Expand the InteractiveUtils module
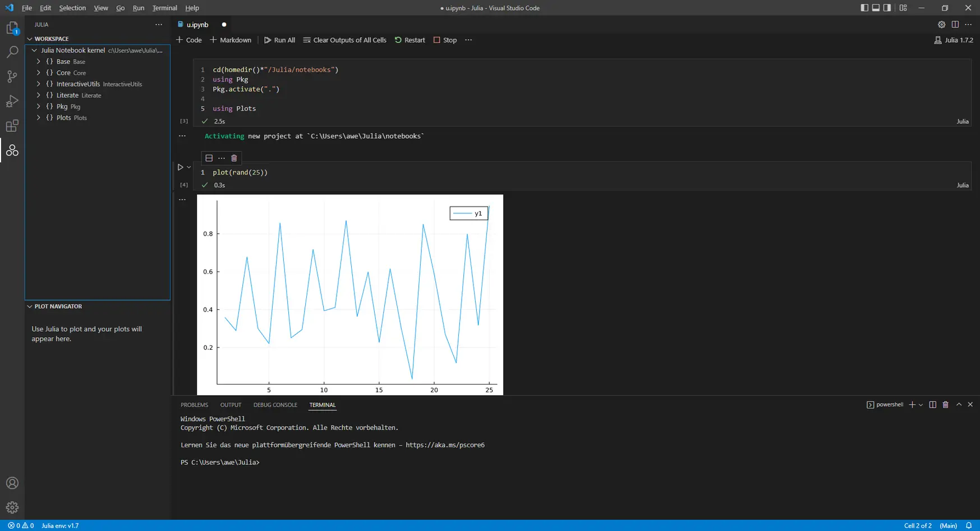980x531 pixels. click(x=39, y=84)
